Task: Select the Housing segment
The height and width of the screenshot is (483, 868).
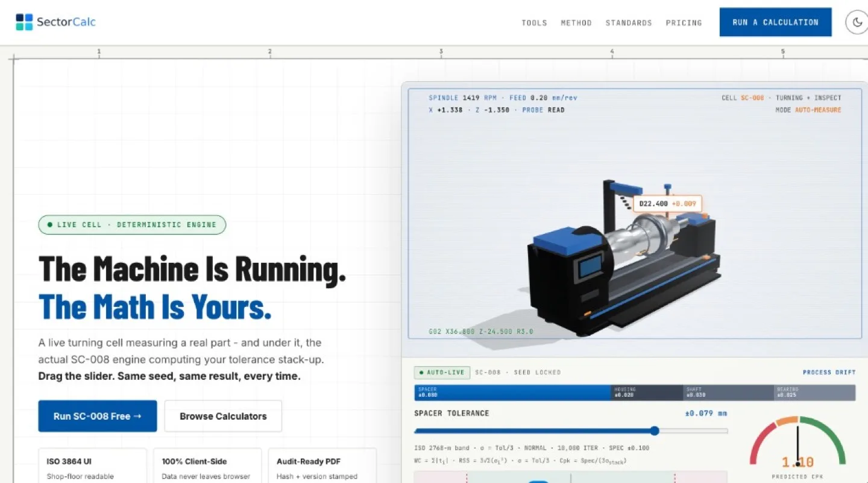Action: tap(647, 393)
